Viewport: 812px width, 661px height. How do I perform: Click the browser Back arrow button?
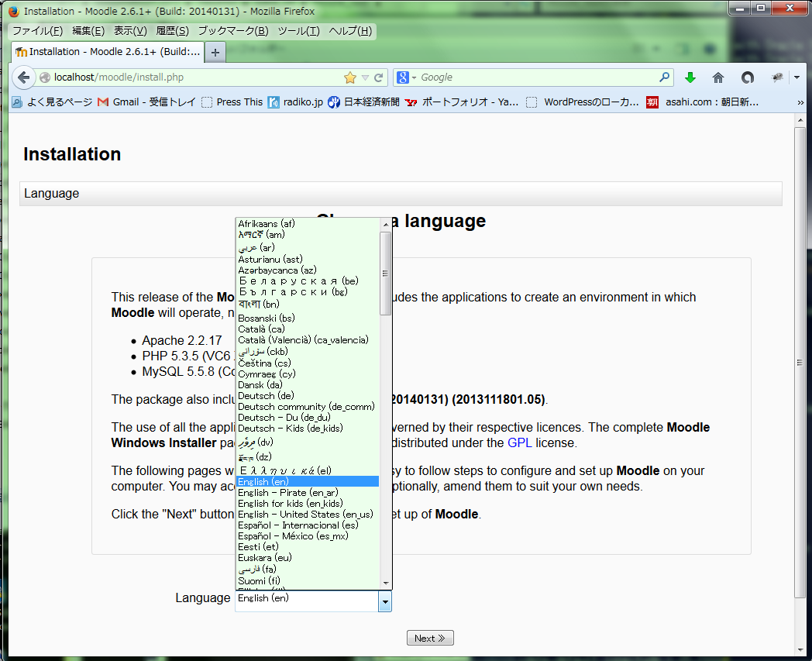click(x=23, y=77)
